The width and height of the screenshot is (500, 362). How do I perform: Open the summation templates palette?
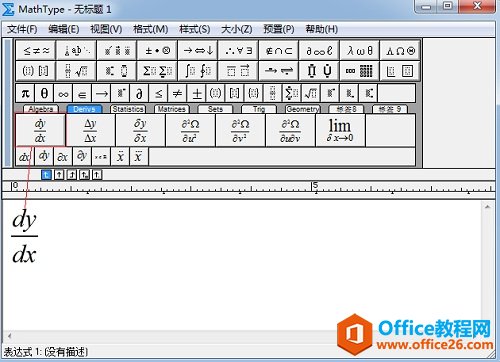[x=158, y=71]
